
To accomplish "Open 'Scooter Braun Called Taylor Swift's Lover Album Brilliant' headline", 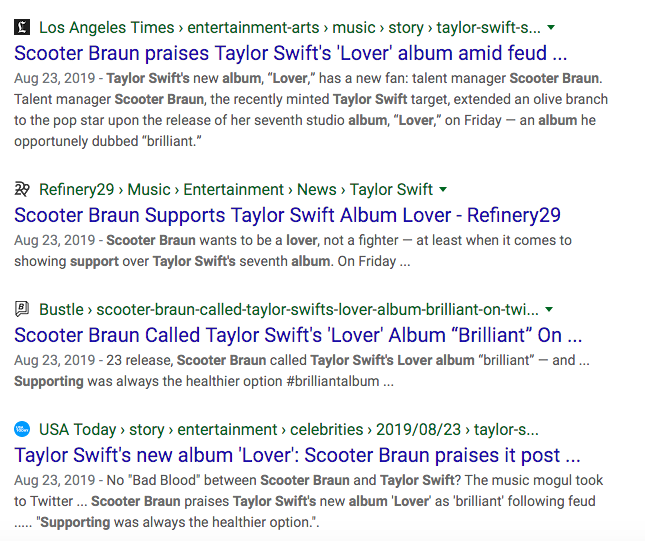I will (x=298, y=335).
